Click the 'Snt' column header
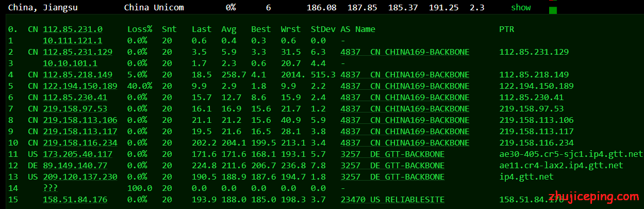644x209 pixels. coord(169,29)
